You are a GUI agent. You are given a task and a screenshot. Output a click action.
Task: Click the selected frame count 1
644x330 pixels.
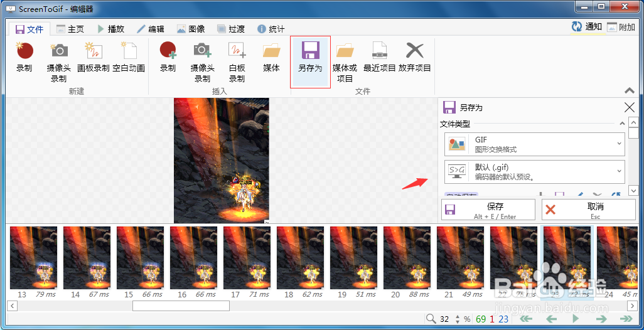pos(493,319)
